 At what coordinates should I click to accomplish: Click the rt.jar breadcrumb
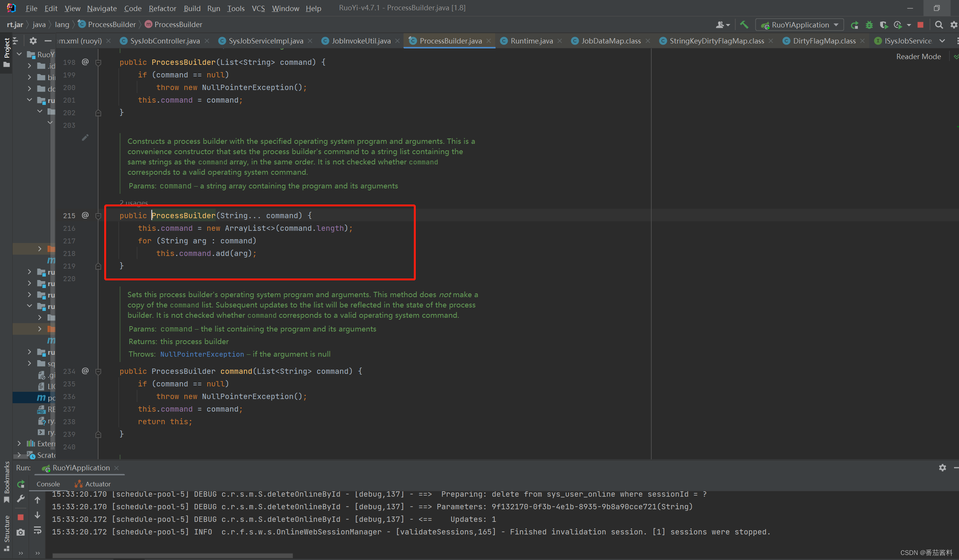(x=15, y=24)
